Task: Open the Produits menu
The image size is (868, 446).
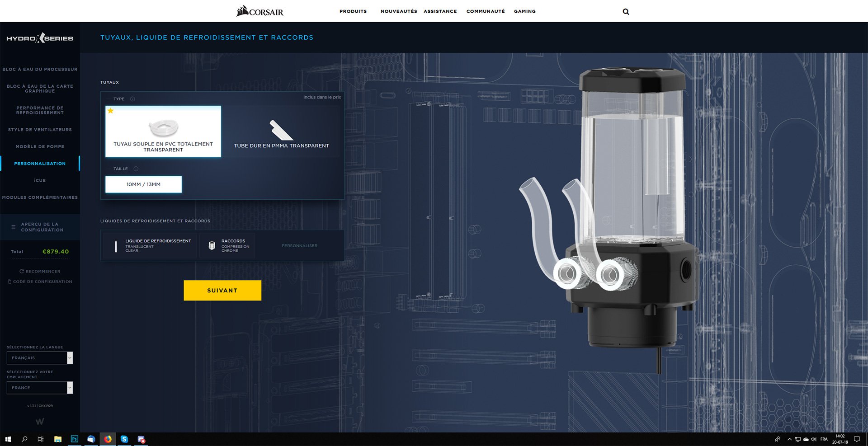Action: tap(353, 11)
